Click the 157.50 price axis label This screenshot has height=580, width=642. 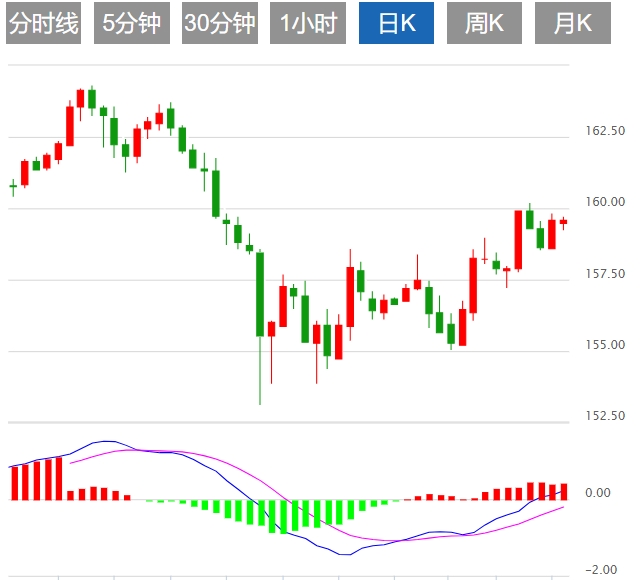604,274
